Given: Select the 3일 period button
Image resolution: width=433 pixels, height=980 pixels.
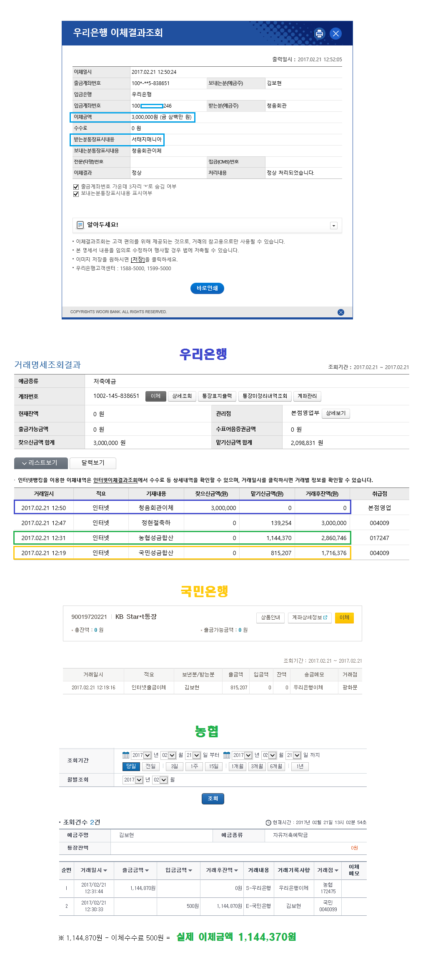Looking at the screenshot, I should [x=174, y=766].
